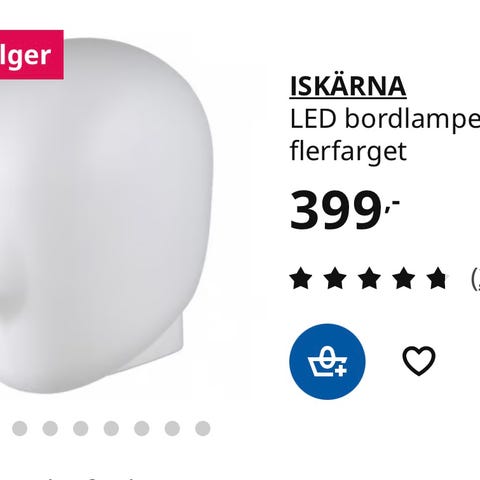Select the fifth visible carousel dot

coord(142,428)
